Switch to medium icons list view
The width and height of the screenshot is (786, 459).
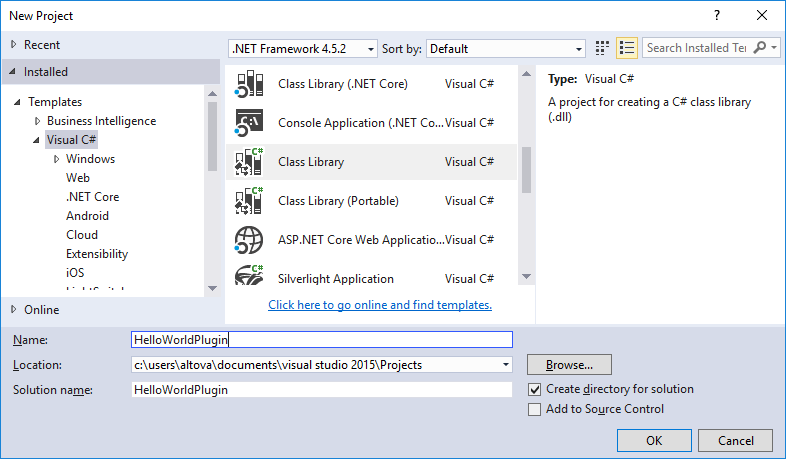(627, 48)
